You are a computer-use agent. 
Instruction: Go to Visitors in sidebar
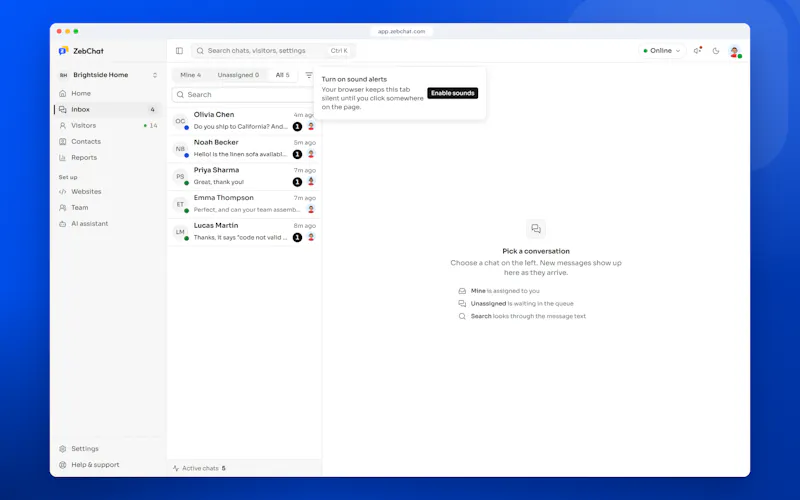[x=108, y=126]
